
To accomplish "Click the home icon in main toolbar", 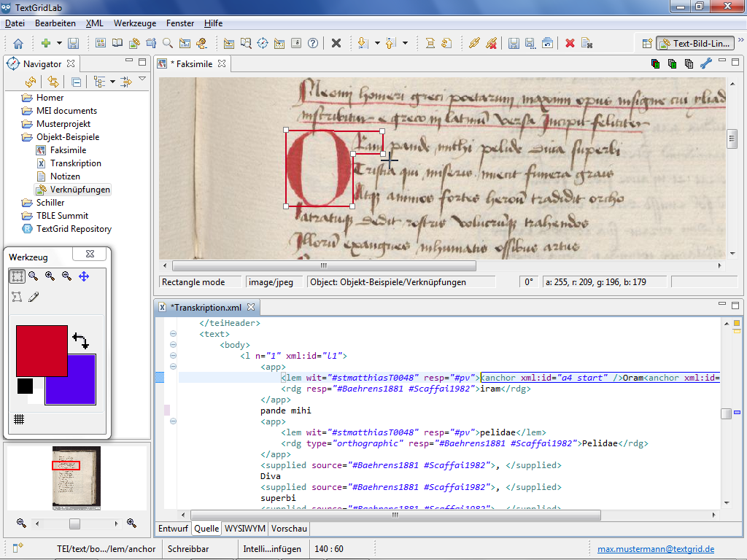I will pyautogui.click(x=18, y=44).
